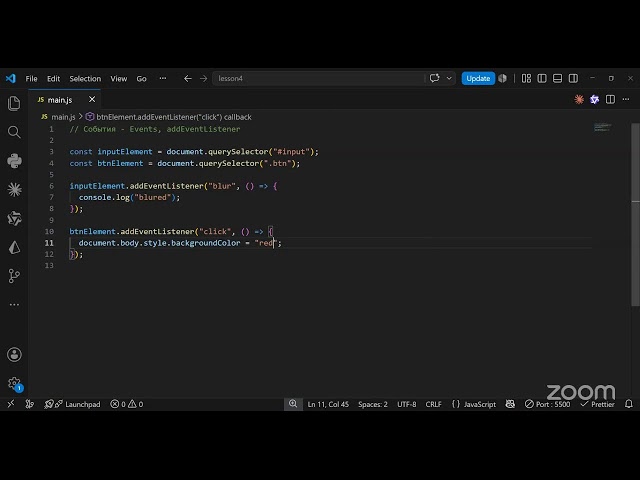This screenshot has height=480, width=640.
Task: Show hidden menus via ellipsis
Action: pos(163,78)
